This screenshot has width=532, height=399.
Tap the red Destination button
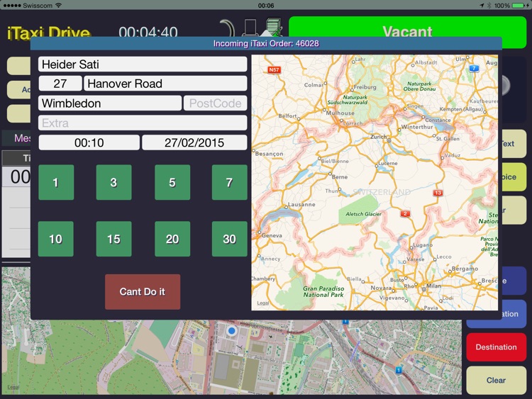pos(496,347)
